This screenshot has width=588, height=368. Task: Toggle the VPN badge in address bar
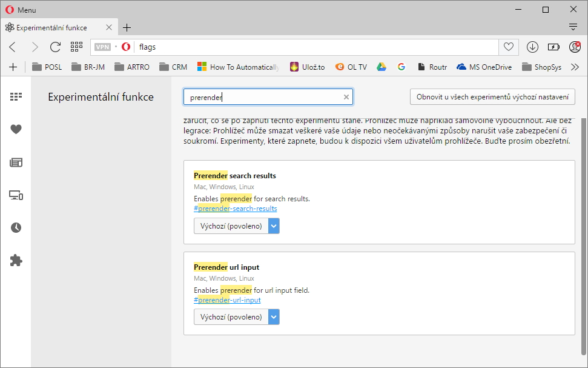coord(102,47)
